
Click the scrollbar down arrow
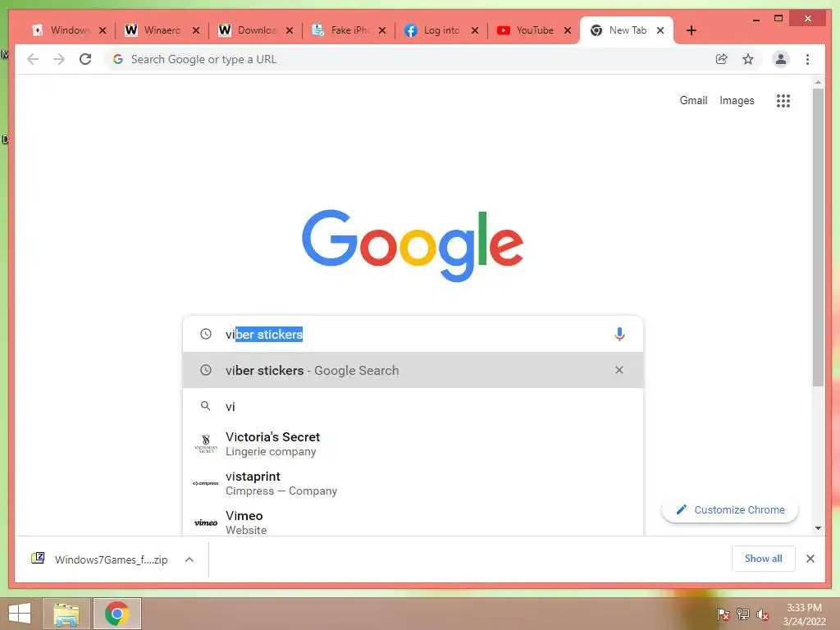[x=818, y=528]
